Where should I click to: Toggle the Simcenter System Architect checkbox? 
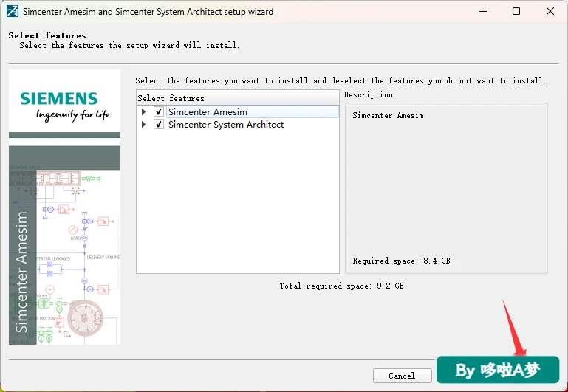tap(159, 125)
